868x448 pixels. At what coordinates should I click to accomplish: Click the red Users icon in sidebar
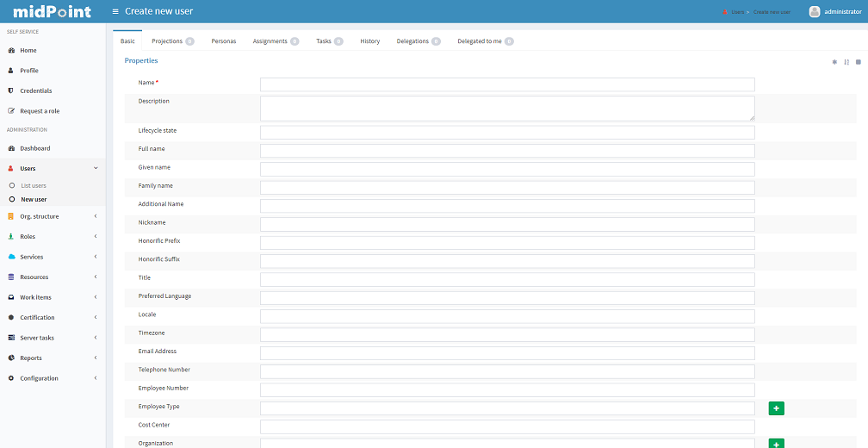pos(11,168)
